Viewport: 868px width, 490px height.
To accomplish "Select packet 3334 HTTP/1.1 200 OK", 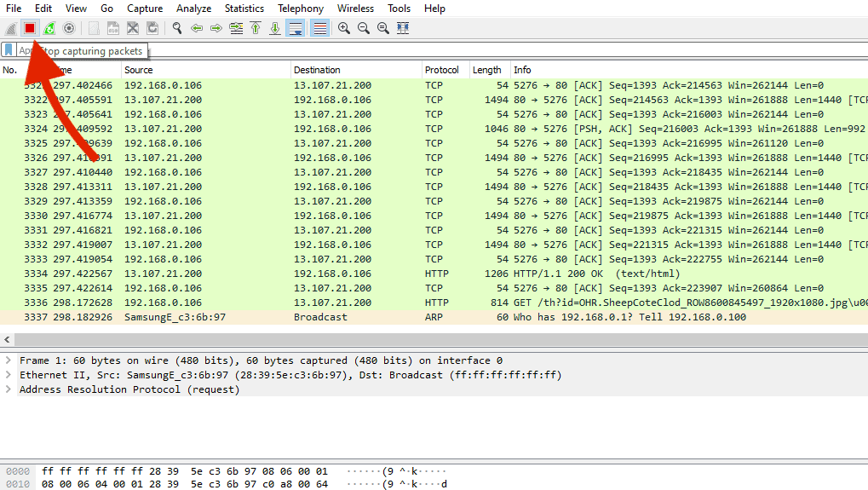I will (x=434, y=274).
